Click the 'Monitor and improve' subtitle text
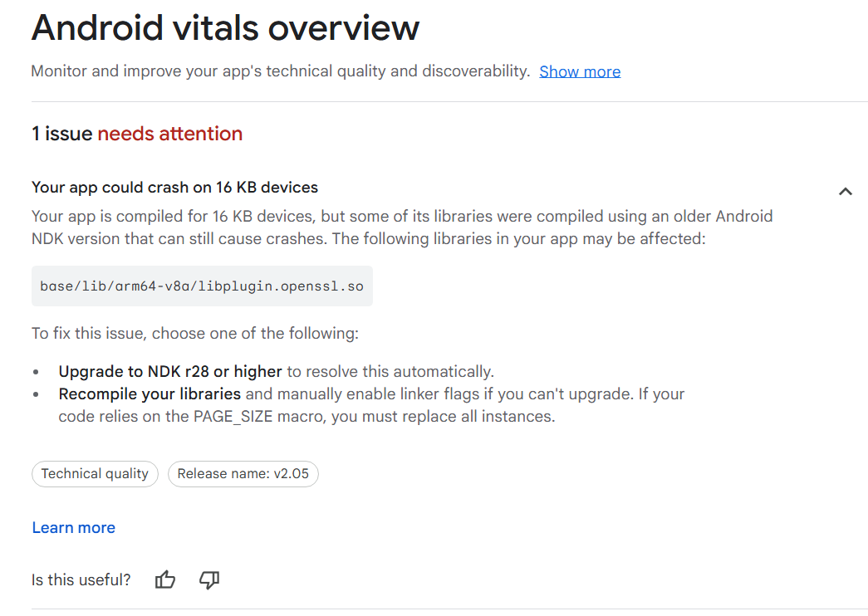 tap(281, 71)
